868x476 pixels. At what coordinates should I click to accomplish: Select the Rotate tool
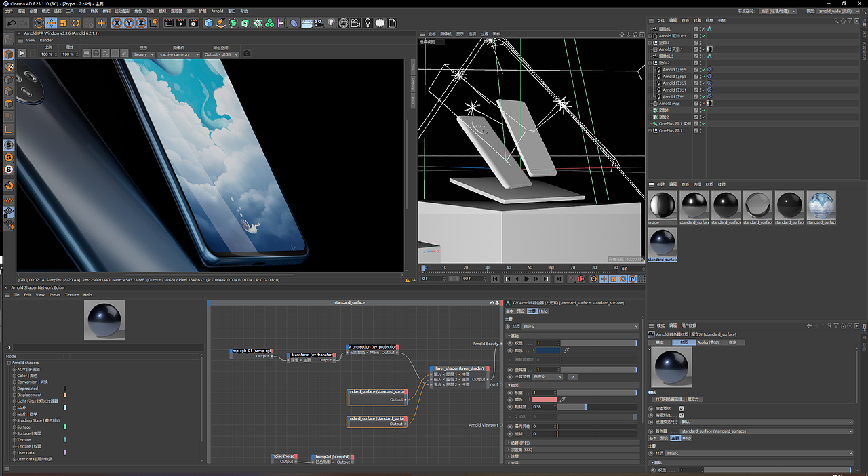coord(75,23)
